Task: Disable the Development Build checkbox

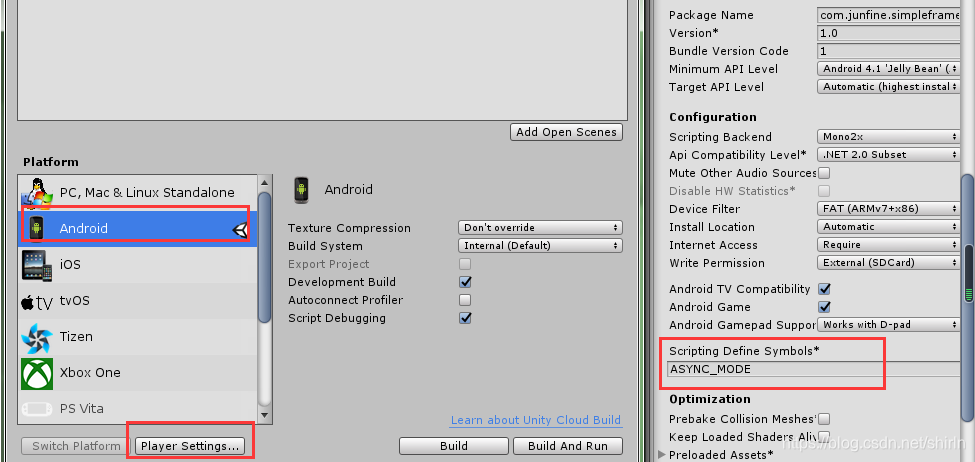Action: [465, 282]
